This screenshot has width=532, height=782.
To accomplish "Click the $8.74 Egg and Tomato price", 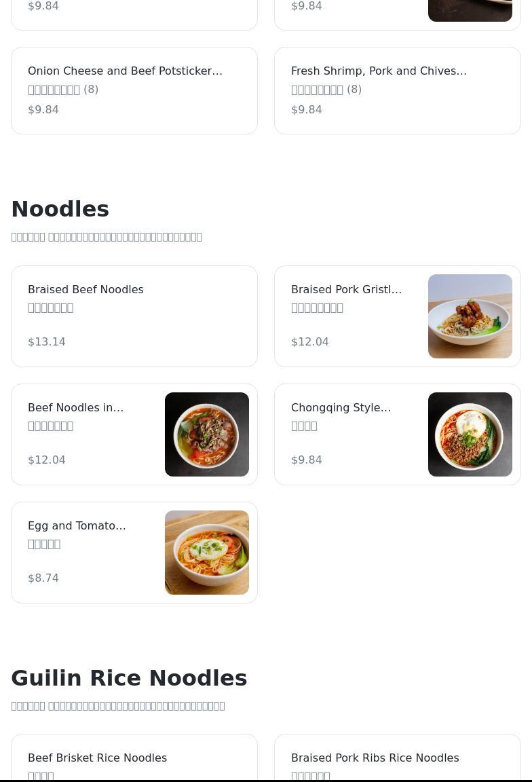I will [43, 578].
